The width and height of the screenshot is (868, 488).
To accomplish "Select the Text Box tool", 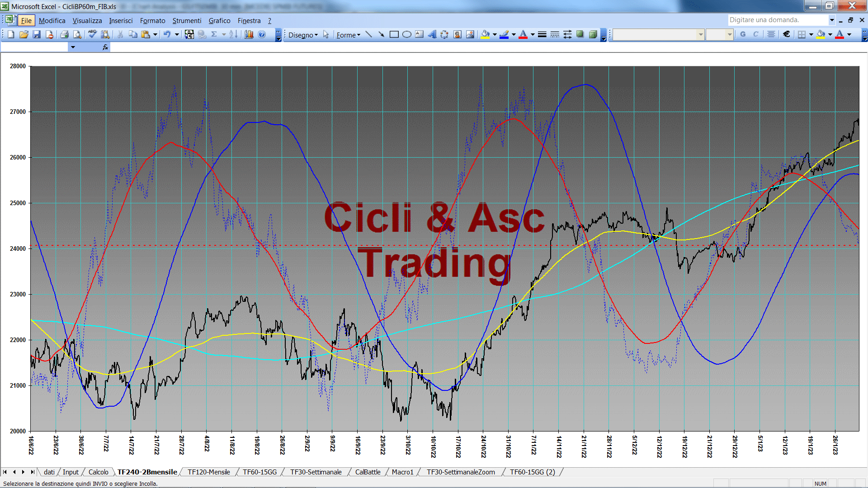I will click(419, 35).
